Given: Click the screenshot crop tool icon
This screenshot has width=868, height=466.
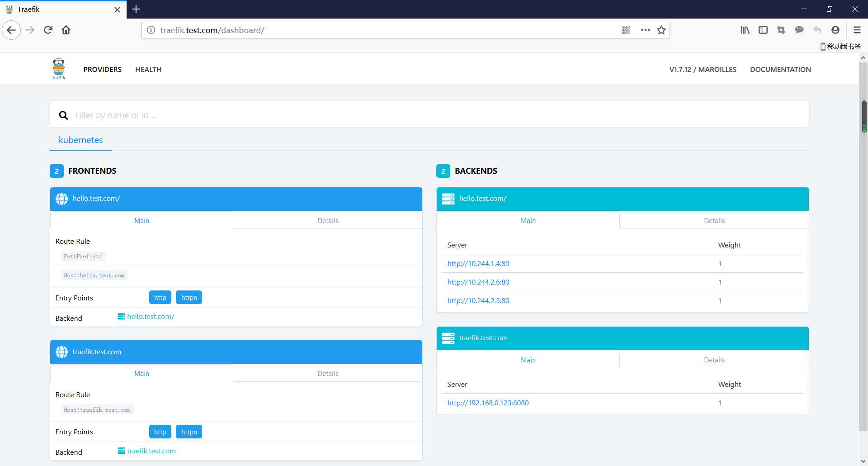Looking at the screenshot, I should pos(781,30).
